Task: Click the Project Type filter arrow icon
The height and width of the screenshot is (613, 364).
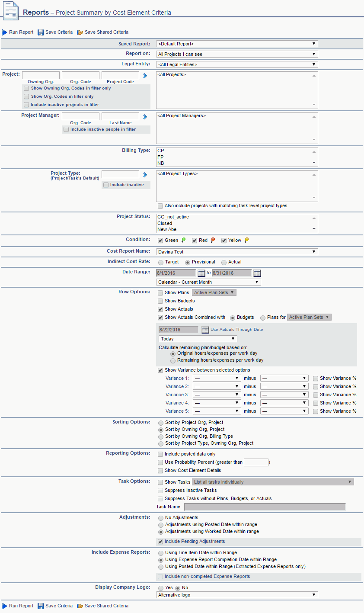Action: tap(145, 175)
